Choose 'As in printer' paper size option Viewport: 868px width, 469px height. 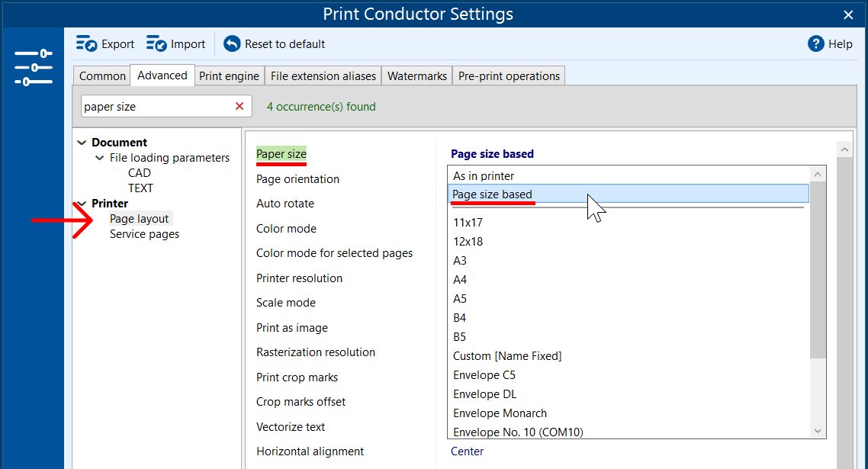(x=484, y=176)
